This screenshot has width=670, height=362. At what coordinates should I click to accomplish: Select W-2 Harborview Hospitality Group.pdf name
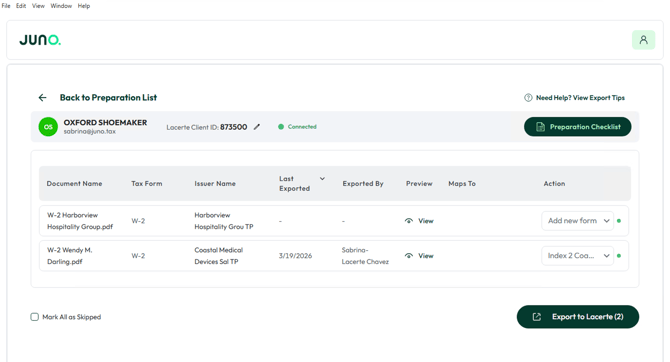pos(80,221)
